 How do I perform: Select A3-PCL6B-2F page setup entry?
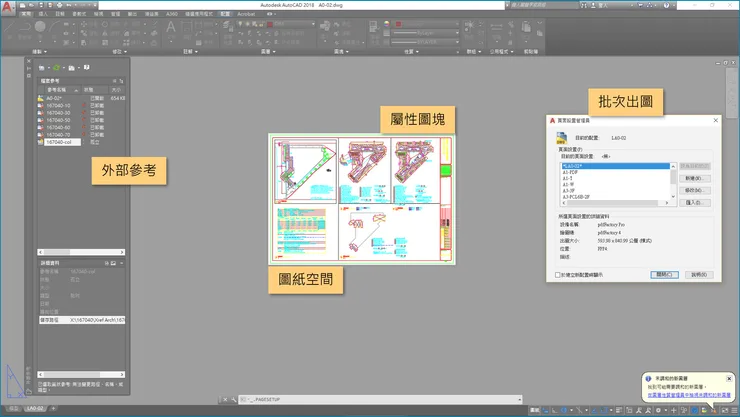pyautogui.click(x=578, y=197)
